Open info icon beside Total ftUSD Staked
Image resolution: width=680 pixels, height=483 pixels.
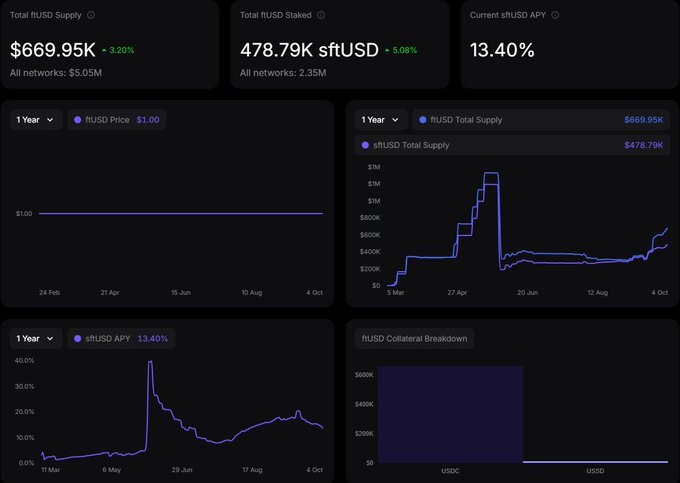(x=321, y=15)
